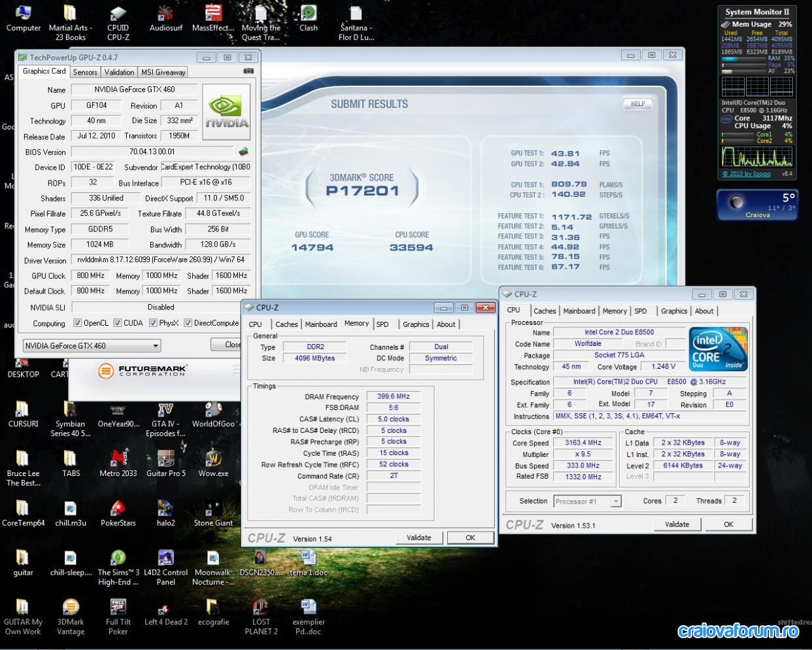Click the GPU-Z screenshot camera icon
812x650 pixels.
(248, 71)
